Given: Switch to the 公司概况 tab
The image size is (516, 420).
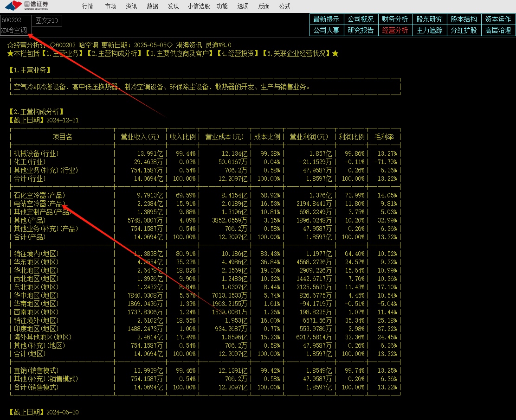Looking at the screenshot, I should [361, 19].
